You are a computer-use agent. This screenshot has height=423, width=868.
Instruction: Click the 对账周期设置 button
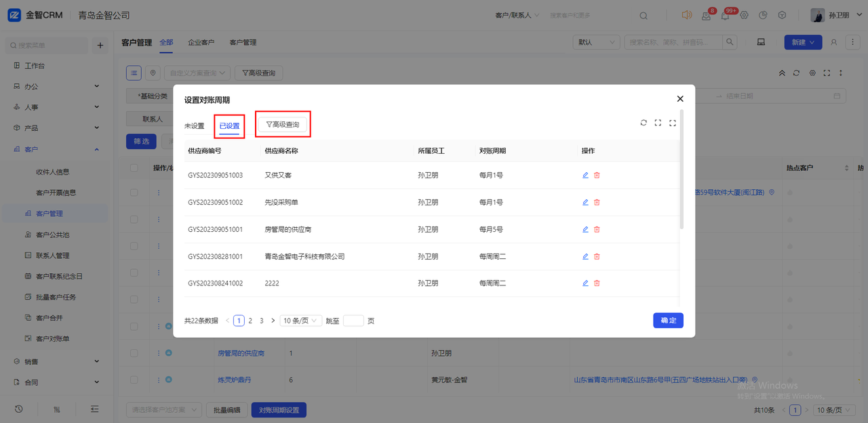coord(279,410)
